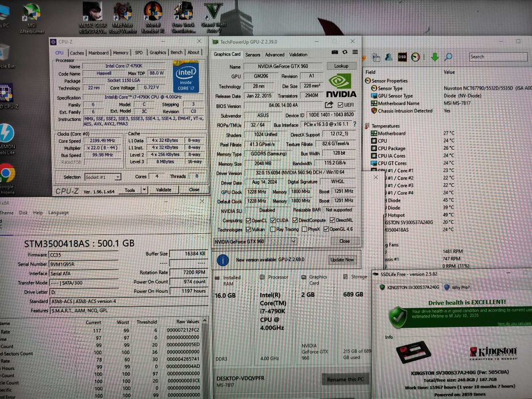This screenshot has height=399, width=532.
Task: Open CPU-Z desktop shortcut icon
Action: coord(7,96)
